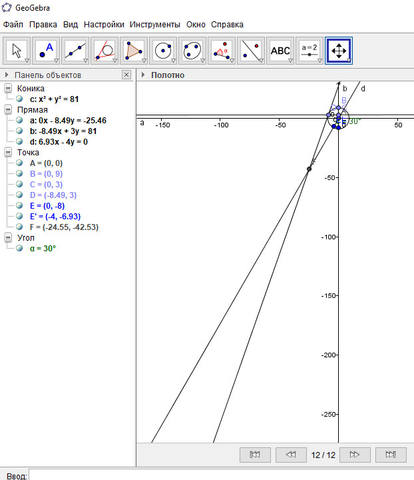
Task: Open the Файл menu
Action: 13,24
